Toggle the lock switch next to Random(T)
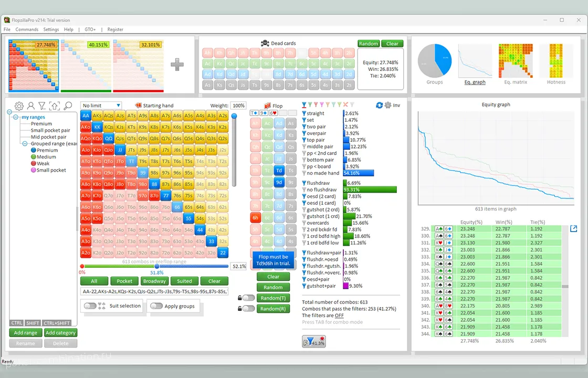Screen dimensions: 588x378 point(248,298)
